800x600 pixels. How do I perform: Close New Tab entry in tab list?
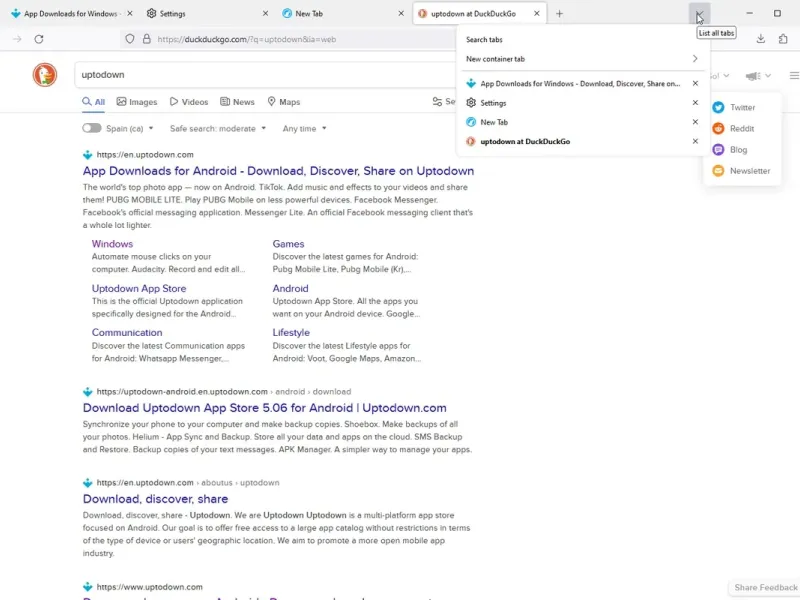click(x=695, y=122)
